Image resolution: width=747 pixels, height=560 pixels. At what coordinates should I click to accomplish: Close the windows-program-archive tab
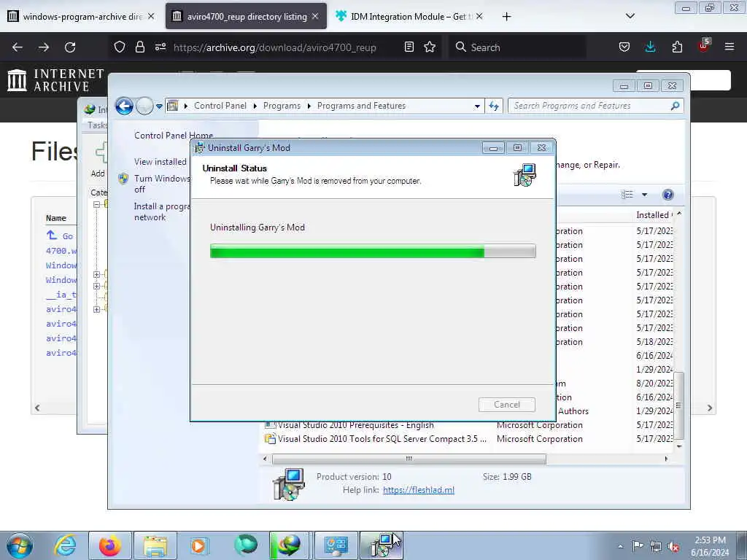[x=151, y=16]
